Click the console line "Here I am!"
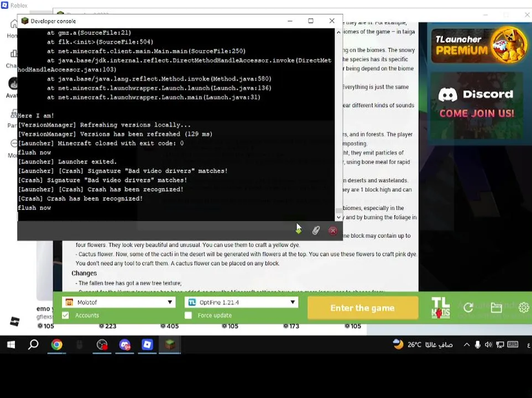 pyautogui.click(x=36, y=116)
